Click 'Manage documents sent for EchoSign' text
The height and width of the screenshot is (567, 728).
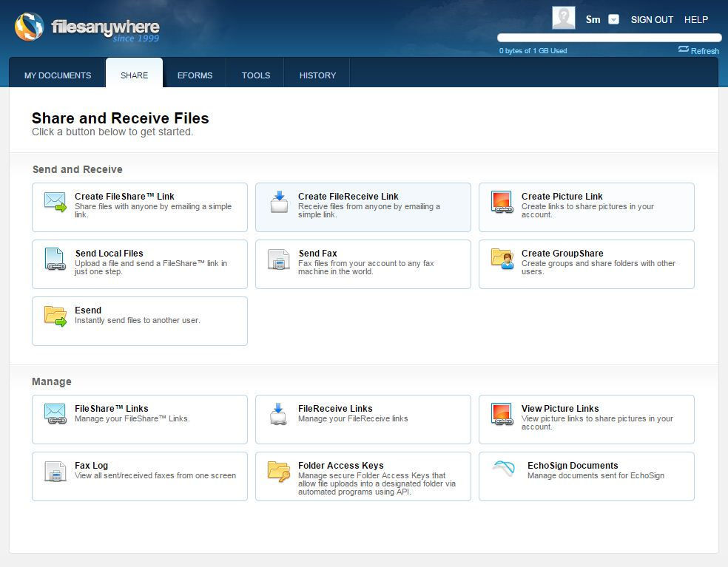coord(596,475)
